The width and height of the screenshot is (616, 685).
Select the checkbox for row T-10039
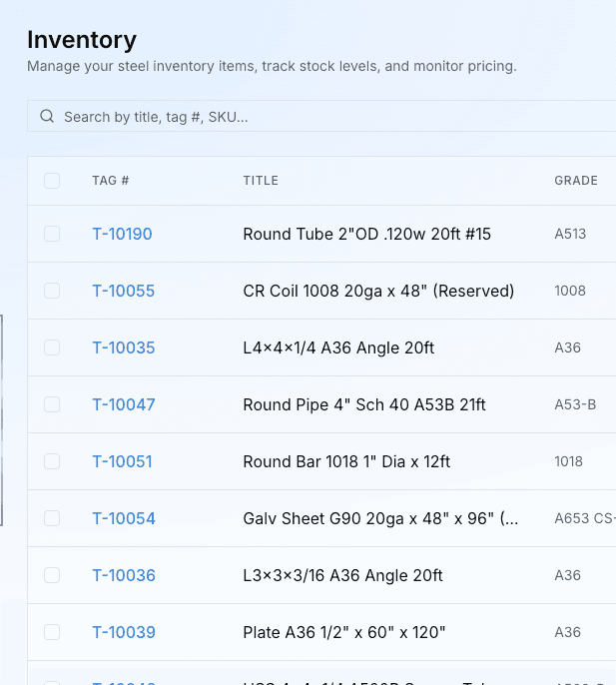point(52,632)
